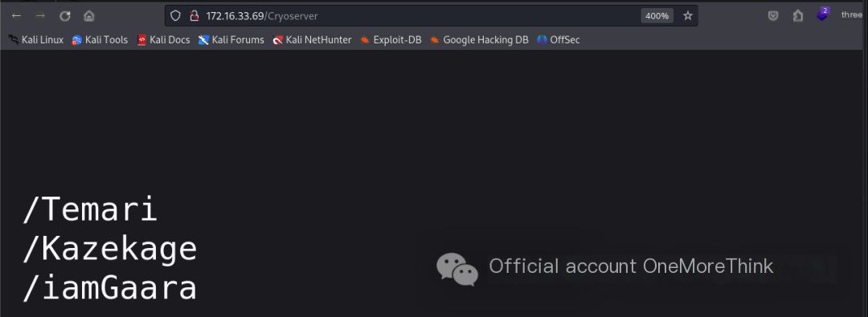Open the Exploit-DB bookmark
This screenshot has width=868, height=317.
391,40
